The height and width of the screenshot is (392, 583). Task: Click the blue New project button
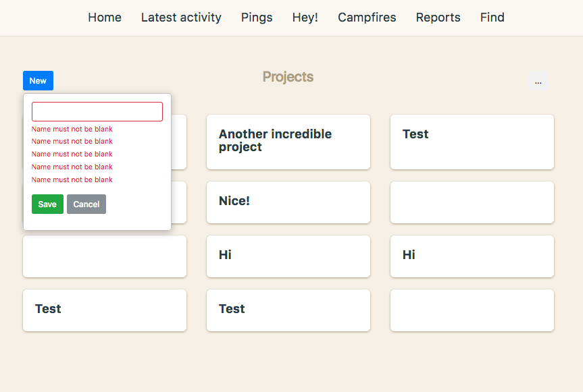(38, 81)
